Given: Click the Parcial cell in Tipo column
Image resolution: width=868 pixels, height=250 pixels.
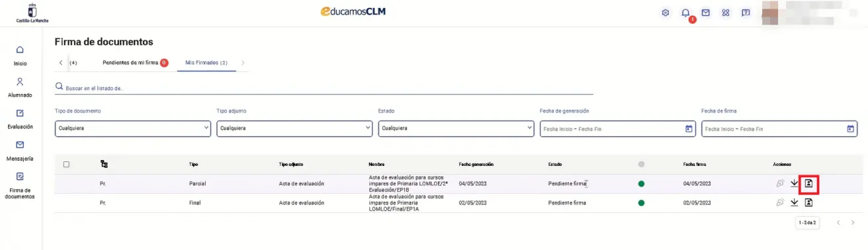Looking at the screenshot, I should 198,183.
